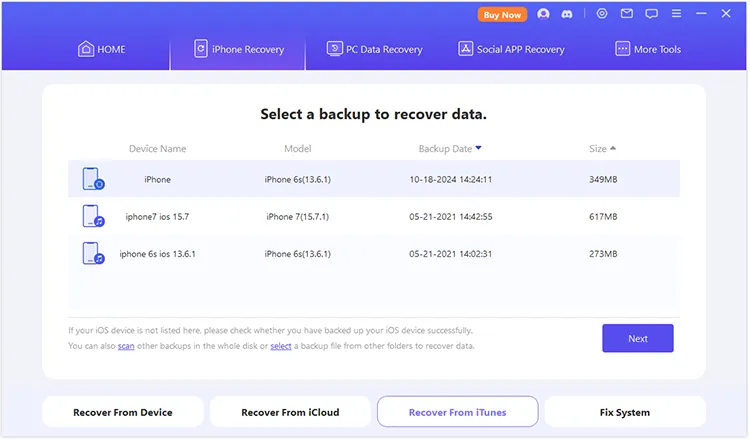Select the iphone 6s ios 13.6.1 backup icon

pyautogui.click(x=93, y=253)
